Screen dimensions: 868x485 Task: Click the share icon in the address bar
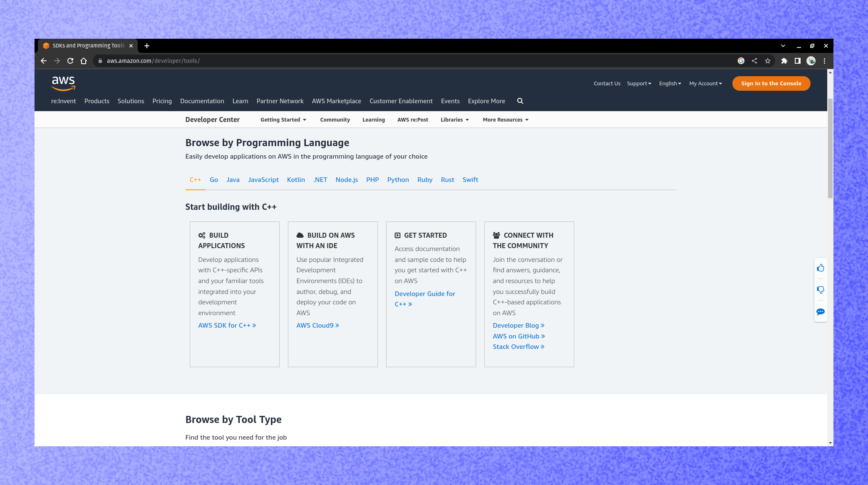click(x=754, y=61)
